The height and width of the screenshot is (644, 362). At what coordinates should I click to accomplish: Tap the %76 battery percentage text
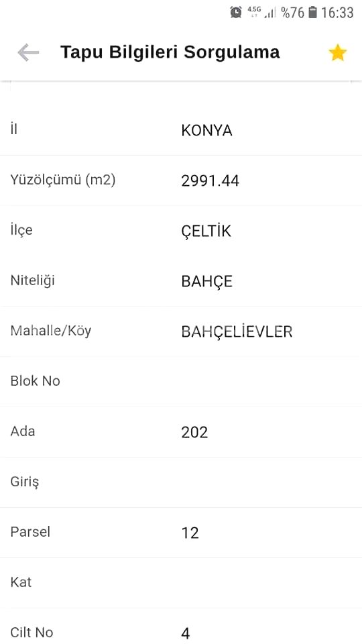pos(293,12)
